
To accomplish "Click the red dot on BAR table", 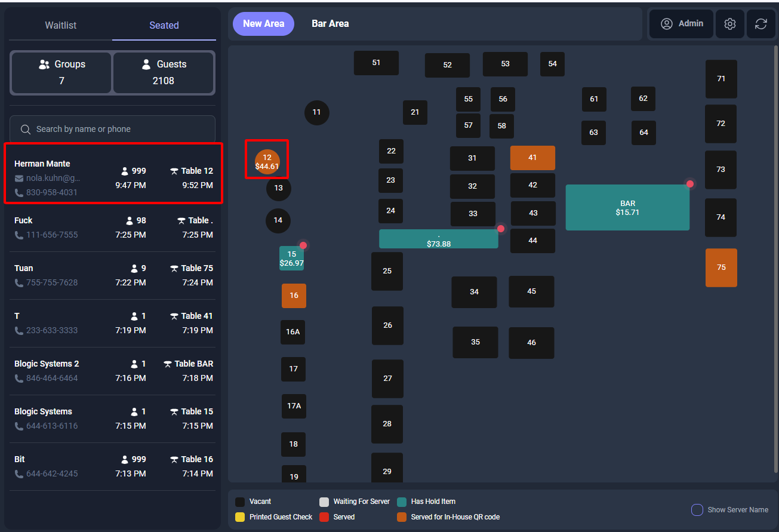I will [x=689, y=184].
